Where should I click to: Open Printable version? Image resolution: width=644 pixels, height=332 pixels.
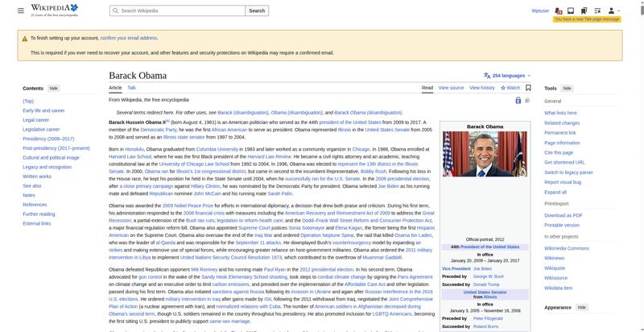(x=562, y=225)
